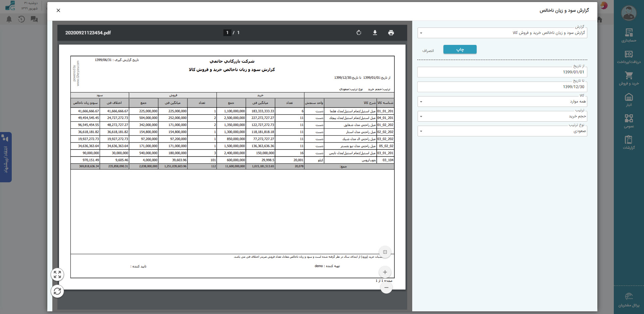Refresh the report preview
The height and width of the screenshot is (314, 644).
click(57, 291)
